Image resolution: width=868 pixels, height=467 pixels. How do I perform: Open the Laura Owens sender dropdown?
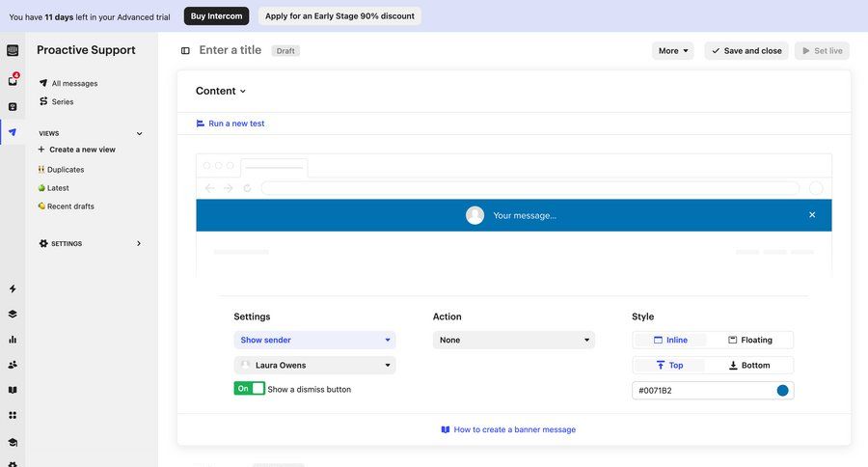(x=314, y=365)
